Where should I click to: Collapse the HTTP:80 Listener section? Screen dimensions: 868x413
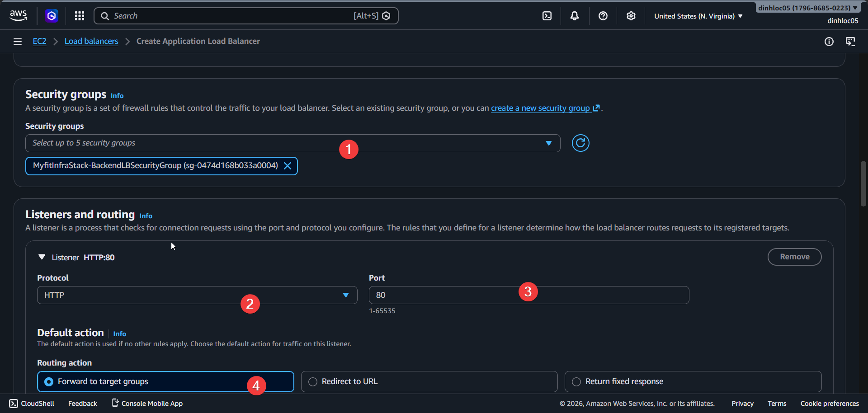(42, 257)
